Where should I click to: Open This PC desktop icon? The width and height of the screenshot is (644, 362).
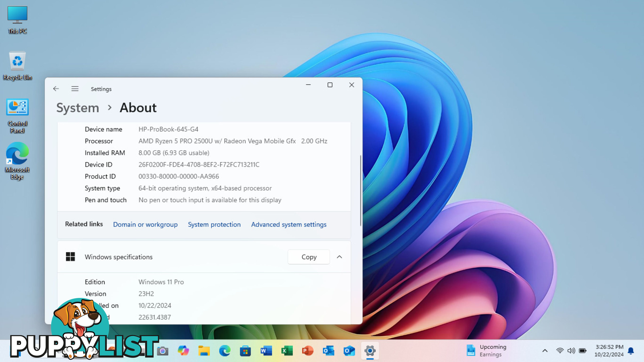pos(17,20)
